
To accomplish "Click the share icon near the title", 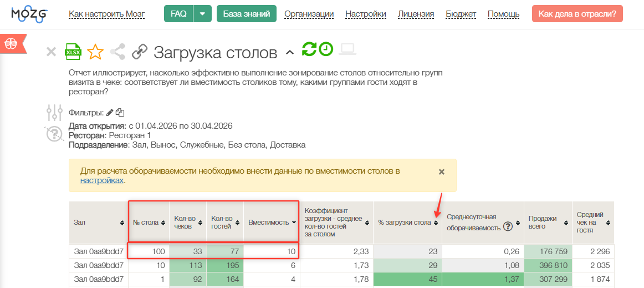I will pyautogui.click(x=118, y=52).
